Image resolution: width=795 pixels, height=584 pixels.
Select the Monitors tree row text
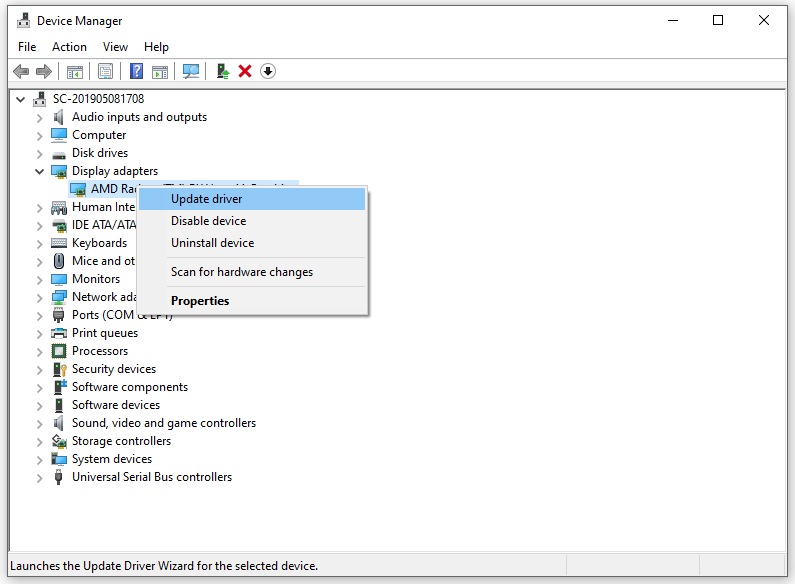pyautogui.click(x=96, y=279)
